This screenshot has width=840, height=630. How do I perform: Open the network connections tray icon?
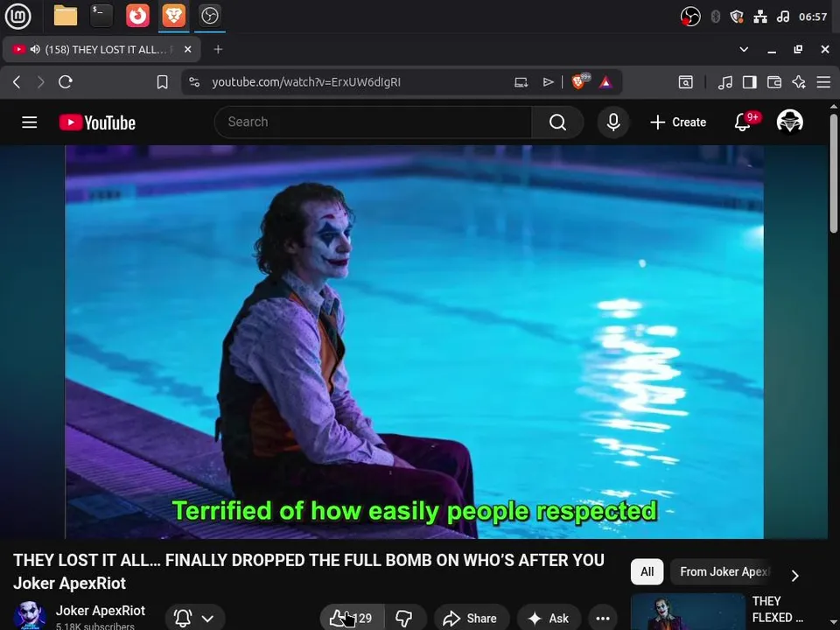(760, 17)
